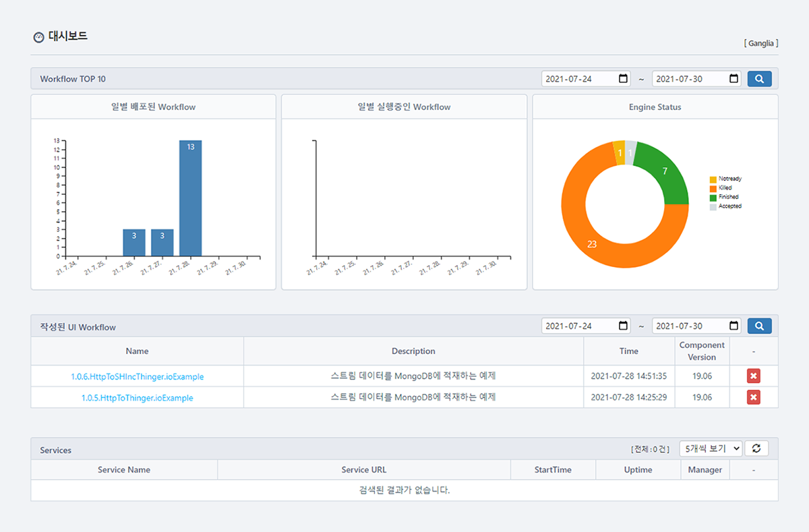Open the Ganglia link
Image resolution: width=809 pixels, height=532 pixels.
click(x=761, y=43)
